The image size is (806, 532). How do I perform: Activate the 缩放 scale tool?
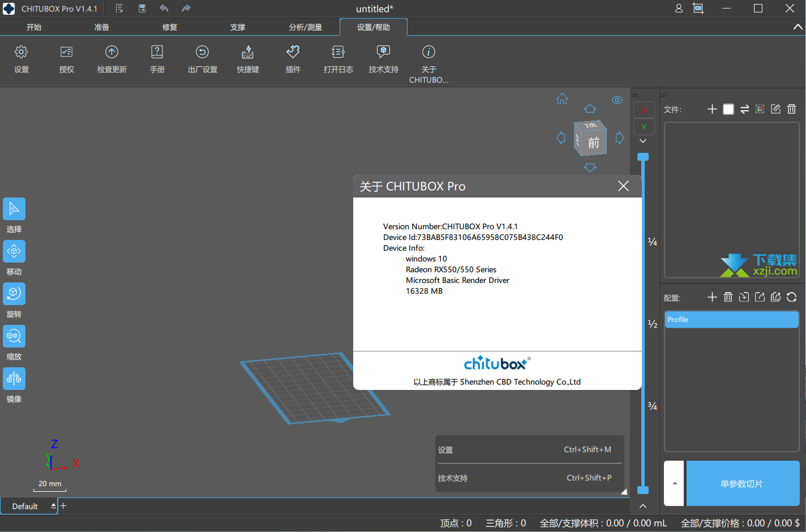coord(14,336)
